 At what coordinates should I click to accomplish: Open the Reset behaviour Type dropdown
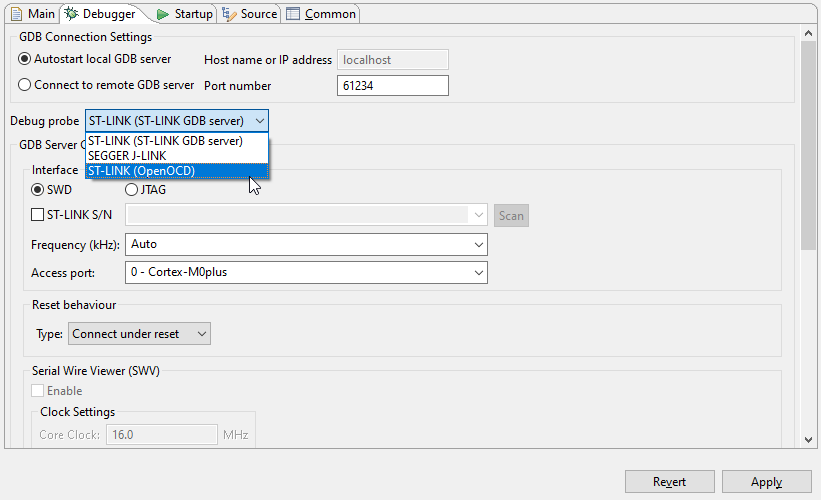[139, 334]
